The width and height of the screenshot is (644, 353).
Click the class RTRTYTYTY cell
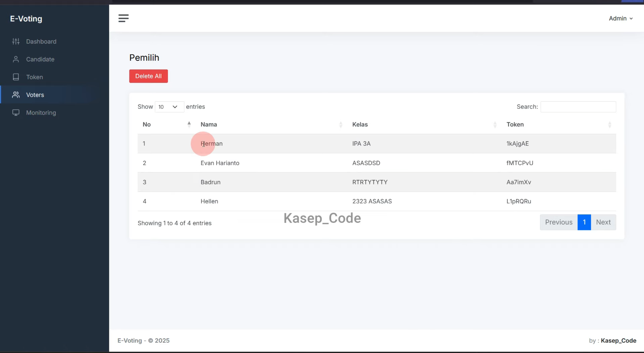tap(370, 182)
